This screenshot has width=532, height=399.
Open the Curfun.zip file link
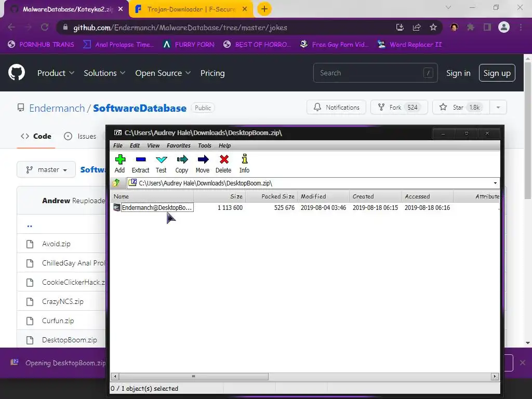point(58,321)
